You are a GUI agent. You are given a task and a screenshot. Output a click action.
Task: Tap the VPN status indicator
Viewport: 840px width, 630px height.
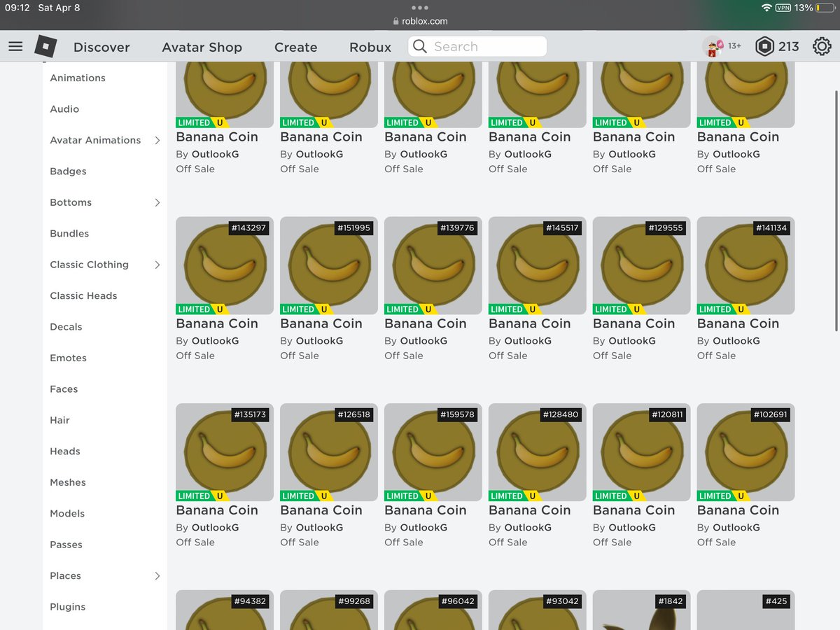point(783,8)
